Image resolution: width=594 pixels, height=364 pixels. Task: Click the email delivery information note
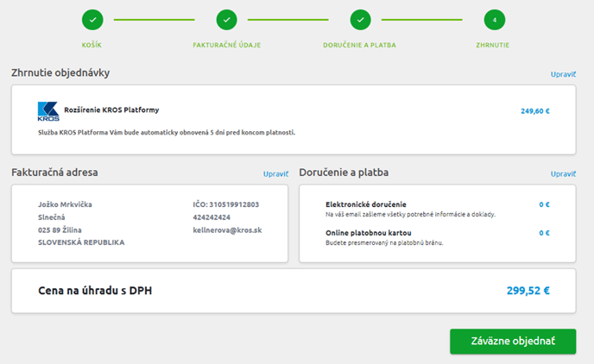tap(411, 214)
